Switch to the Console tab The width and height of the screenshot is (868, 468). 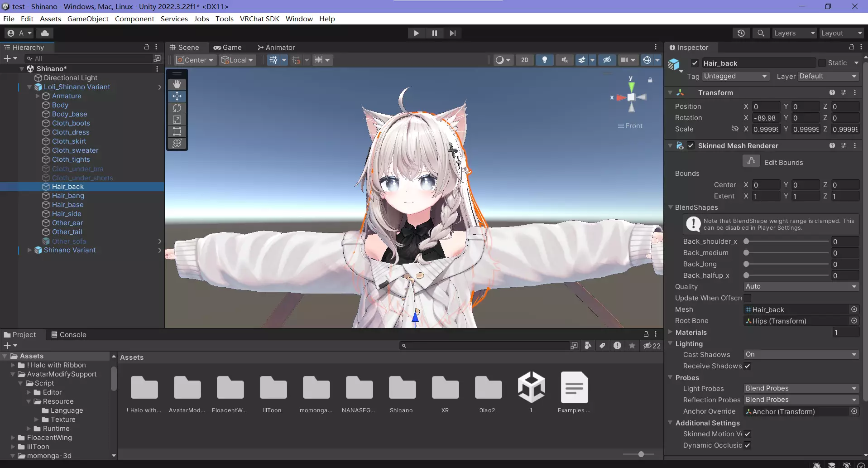(69, 334)
